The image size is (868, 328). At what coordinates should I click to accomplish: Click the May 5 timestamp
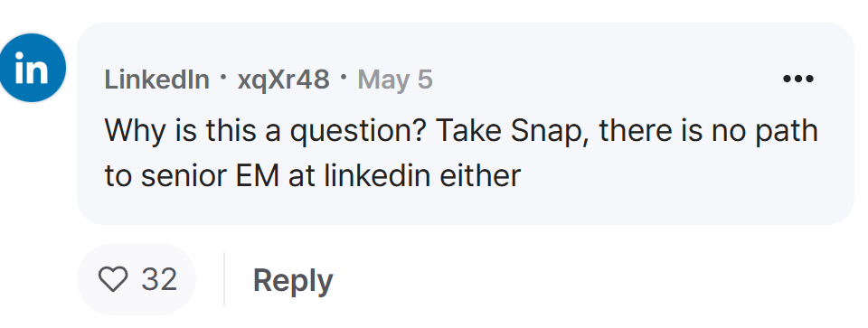tap(395, 80)
